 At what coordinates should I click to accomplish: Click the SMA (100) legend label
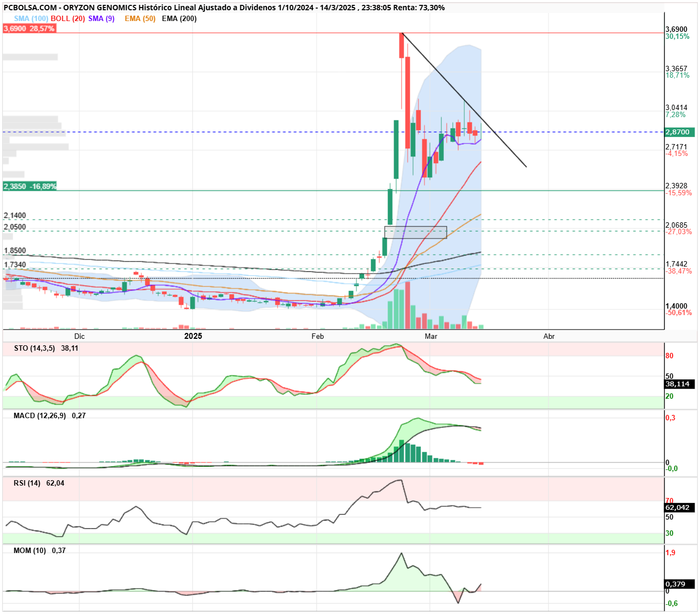click(x=31, y=18)
